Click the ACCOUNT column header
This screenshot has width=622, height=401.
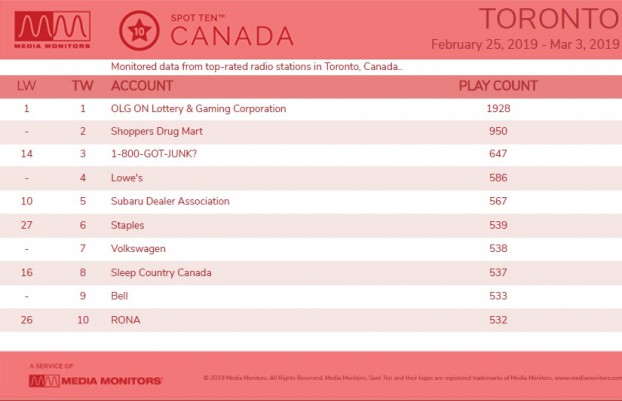(x=142, y=86)
